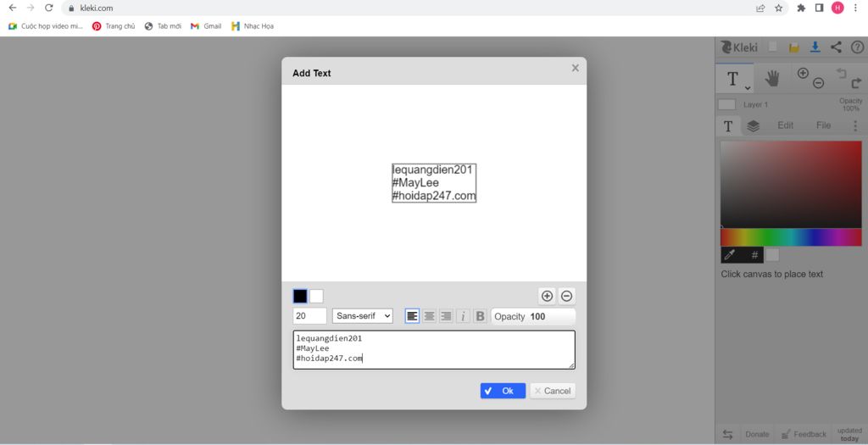This screenshot has height=445, width=868.
Task: Open the browser side panel icon
Action: click(820, 8)
